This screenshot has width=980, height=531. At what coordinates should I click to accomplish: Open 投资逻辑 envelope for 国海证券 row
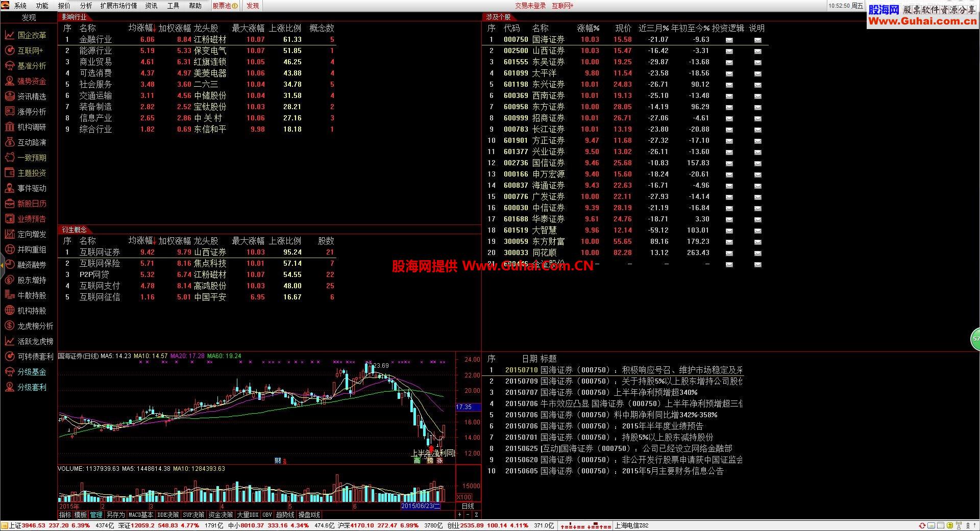click(729, 40)
